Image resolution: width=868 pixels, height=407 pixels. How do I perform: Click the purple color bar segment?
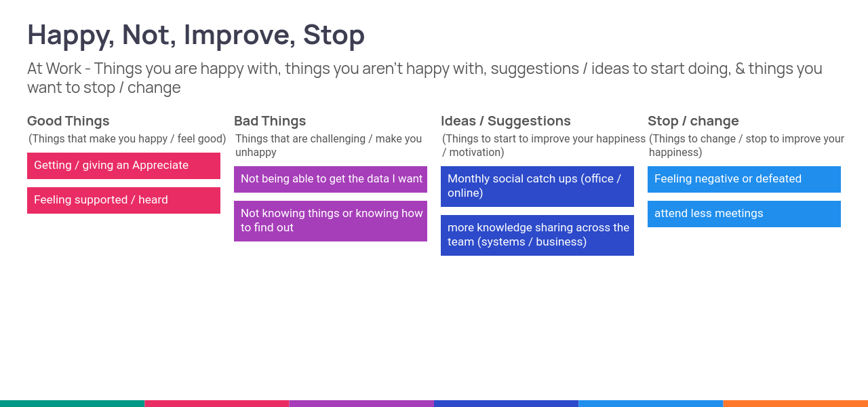click(x=361, y=404)
